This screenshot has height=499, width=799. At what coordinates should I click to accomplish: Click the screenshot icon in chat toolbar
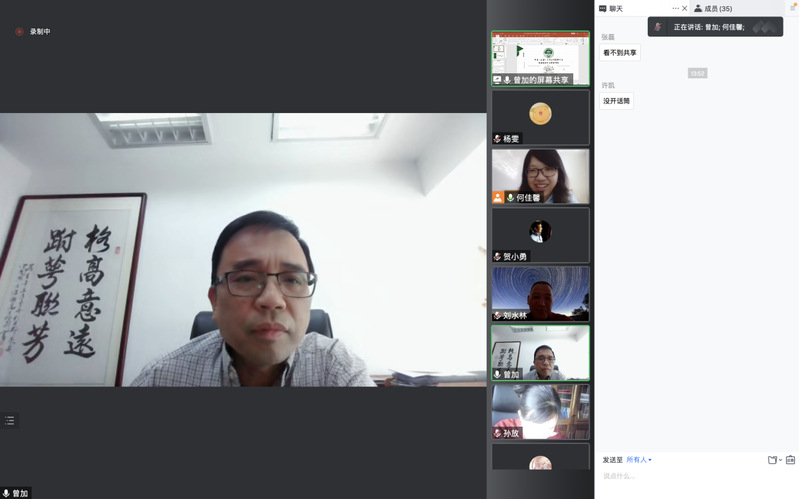pos(790,460)
